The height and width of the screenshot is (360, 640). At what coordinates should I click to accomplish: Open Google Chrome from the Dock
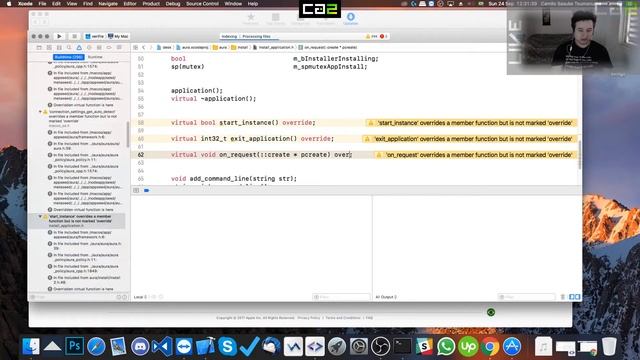tap(490, 346)
